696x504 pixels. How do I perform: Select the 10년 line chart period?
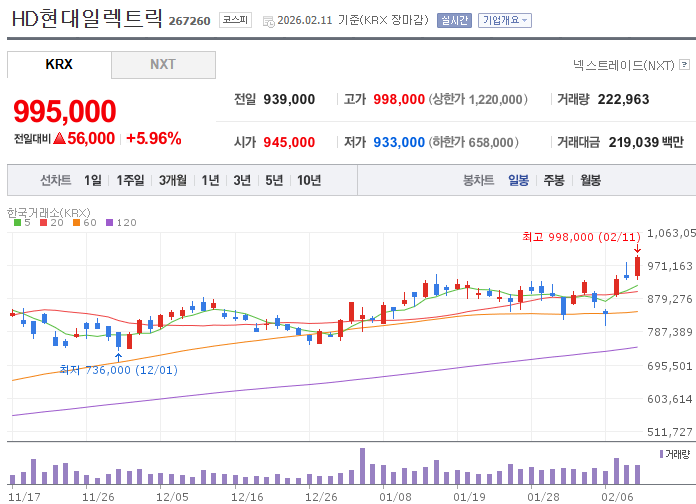[309, 180]
